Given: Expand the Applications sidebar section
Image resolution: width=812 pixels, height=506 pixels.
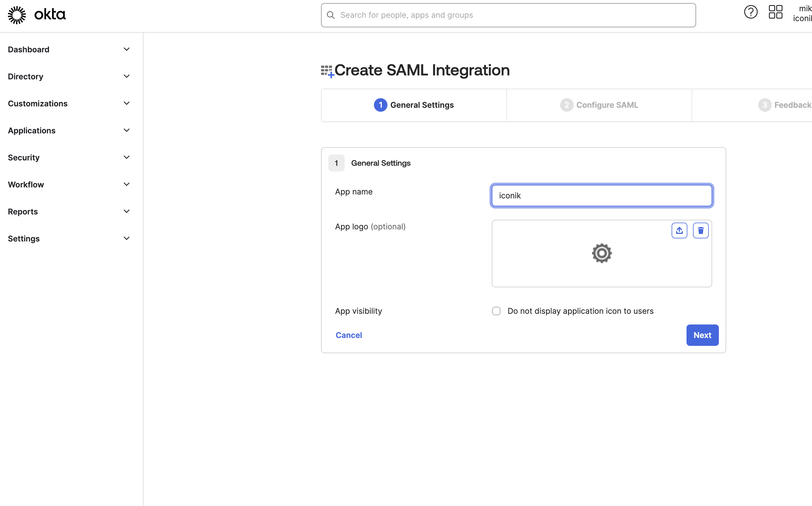Looking at the screenshot, I should pyautogui.click(x=32, y=131).
